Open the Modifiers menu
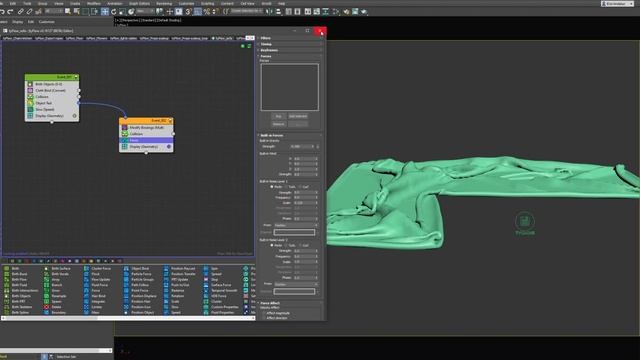 click(x=93, y=3)
